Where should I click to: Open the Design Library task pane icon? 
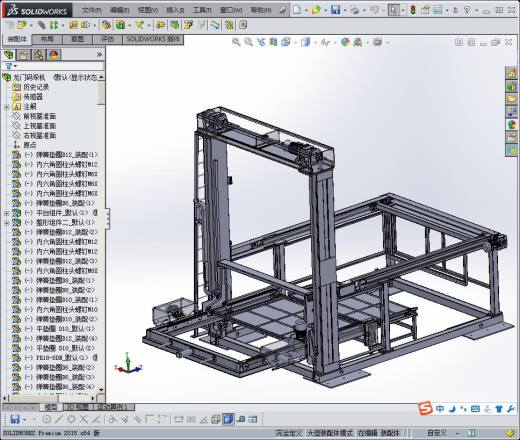click(512, 87)
